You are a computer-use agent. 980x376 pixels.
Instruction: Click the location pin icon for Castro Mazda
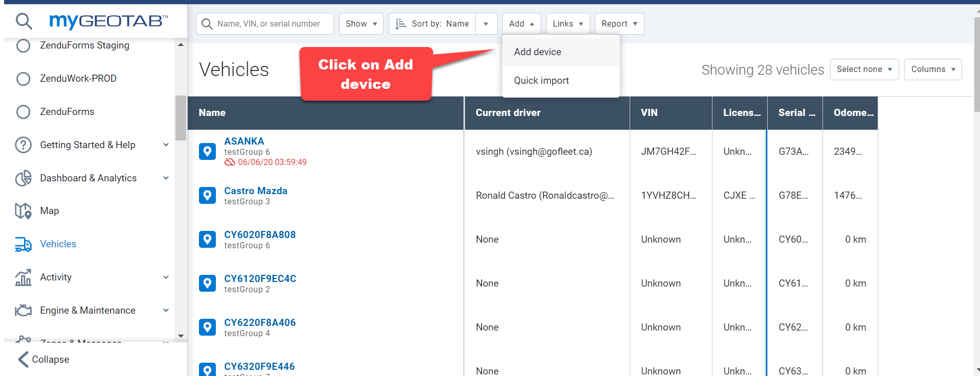[207, 195]
